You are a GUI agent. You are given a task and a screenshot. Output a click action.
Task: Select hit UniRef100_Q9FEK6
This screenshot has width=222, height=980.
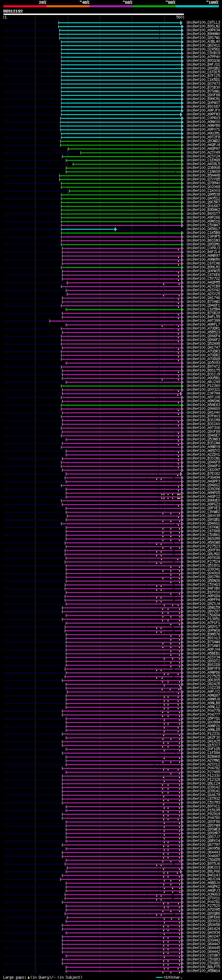point(203,917)
